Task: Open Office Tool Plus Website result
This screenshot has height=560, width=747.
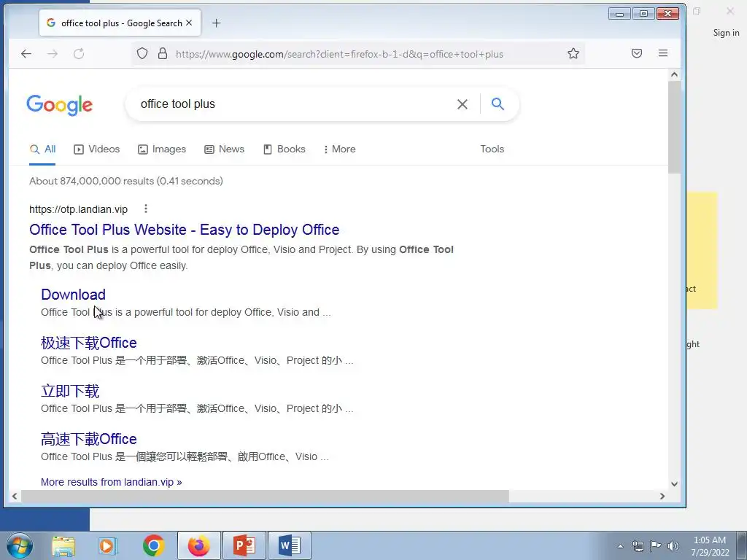Action: point(185,230)
